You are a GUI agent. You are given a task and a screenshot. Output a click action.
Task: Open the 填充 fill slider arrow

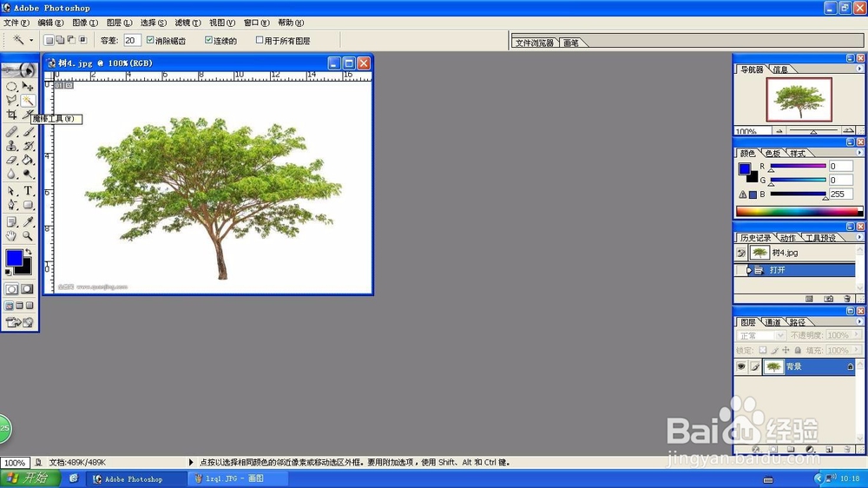[857, 350]
